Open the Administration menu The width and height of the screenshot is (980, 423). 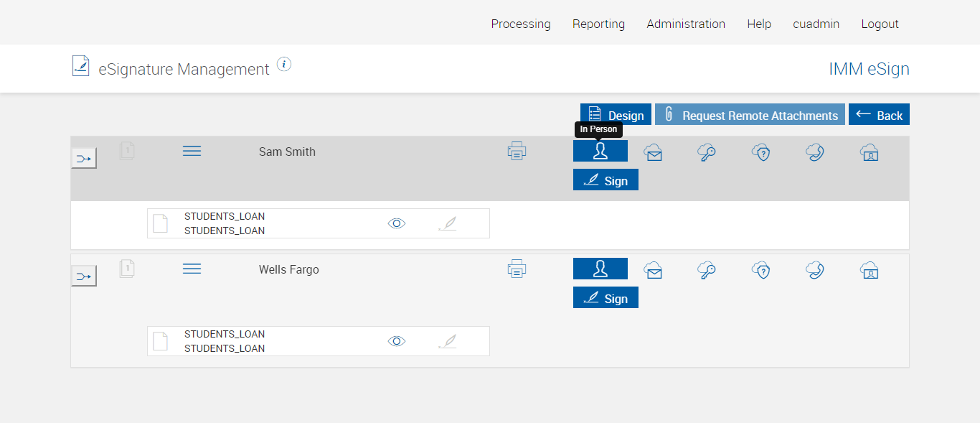(x=686, y=24)
